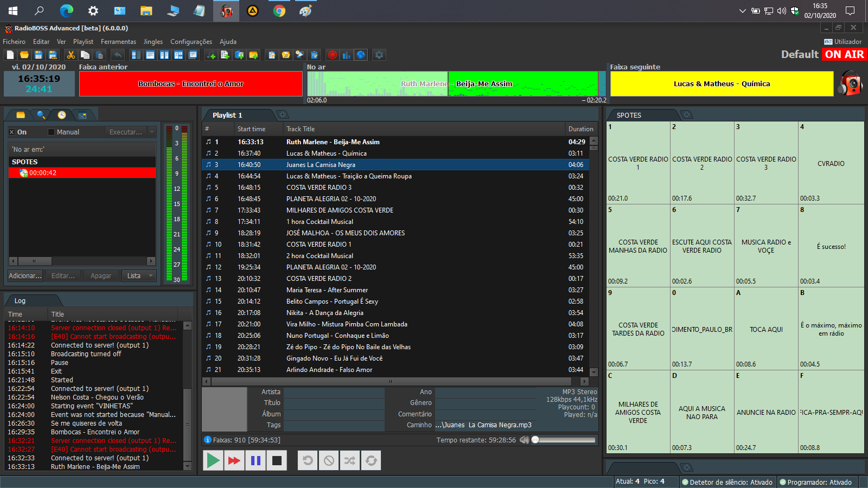Sort playlist by Duration column header
Image resolution: width=868 pixels, height=488 pixels.
pyautogui.click(x=581, y=129)
